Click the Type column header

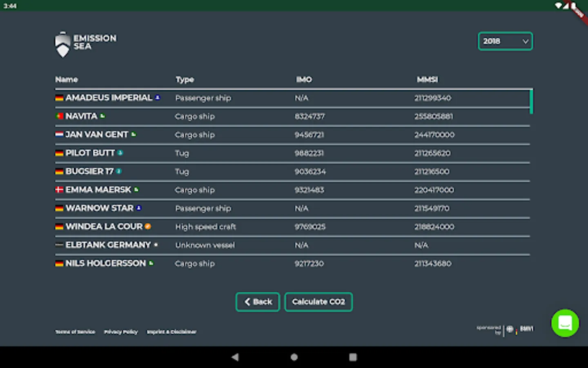(185, 79)
